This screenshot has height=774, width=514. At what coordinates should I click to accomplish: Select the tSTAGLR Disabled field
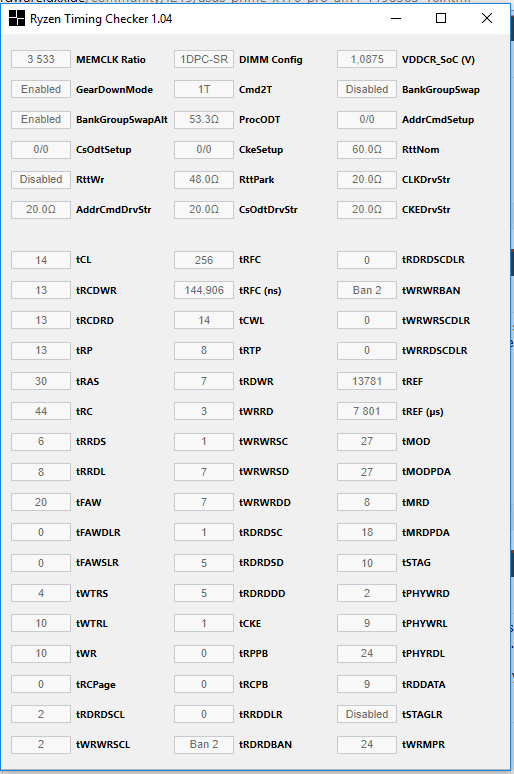367,714
